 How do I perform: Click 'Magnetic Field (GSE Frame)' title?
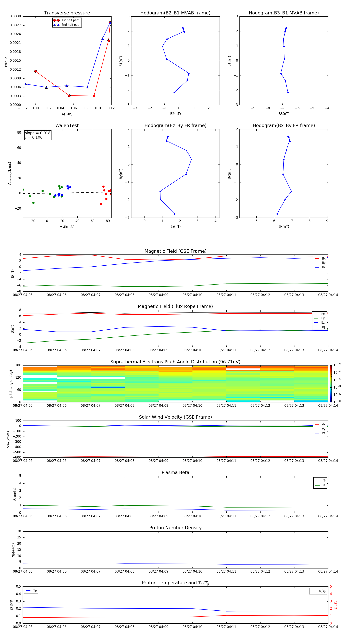(x=175, y=251)
